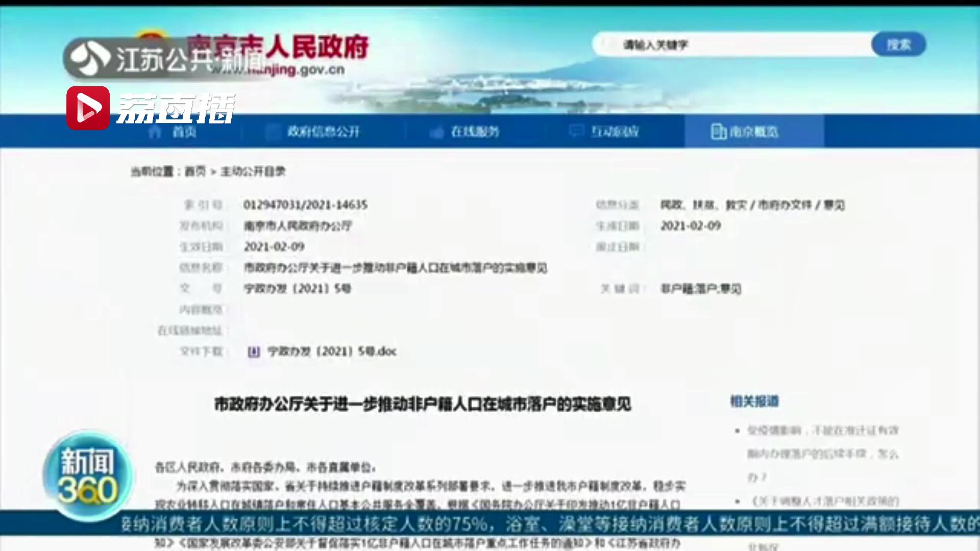Open the 互动交流 menu item

612,132
